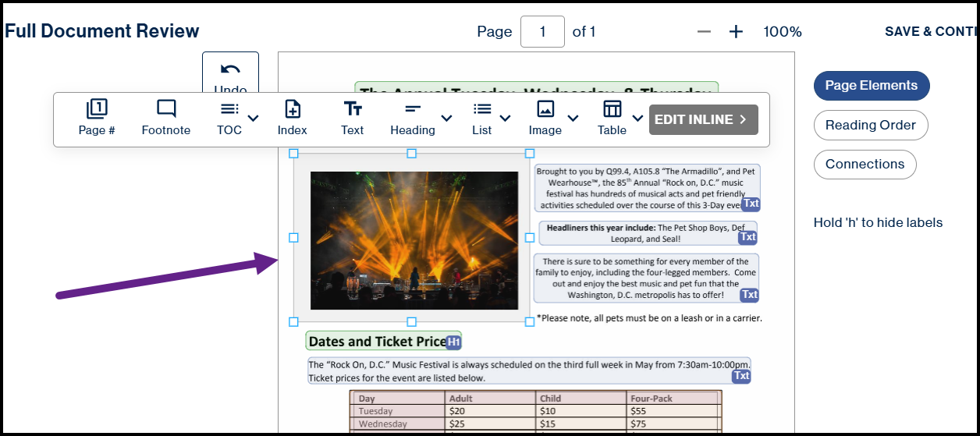Open the Table dropdown chevron
980x436 pixels.
[x=637, y=119]
